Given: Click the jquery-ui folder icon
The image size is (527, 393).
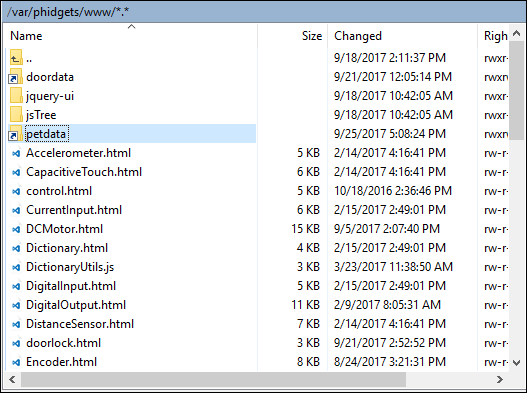Looking at the screenshot, I should point(16,95).
